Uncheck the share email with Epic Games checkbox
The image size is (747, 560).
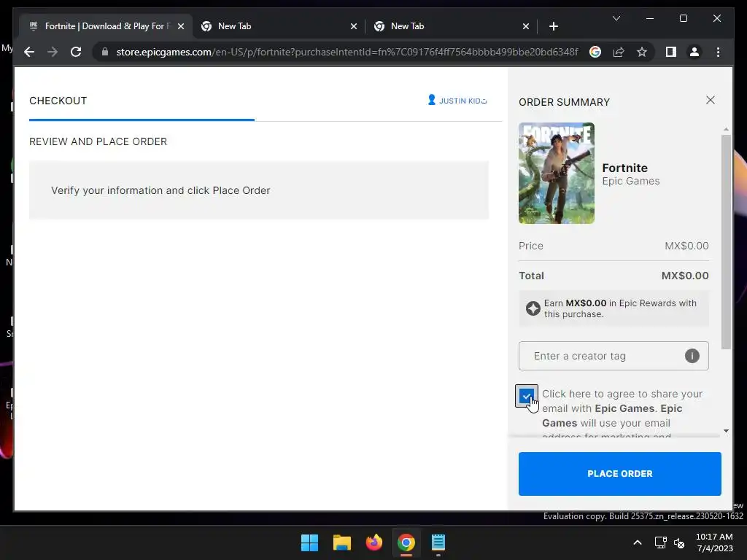click(x=527, y=396)
